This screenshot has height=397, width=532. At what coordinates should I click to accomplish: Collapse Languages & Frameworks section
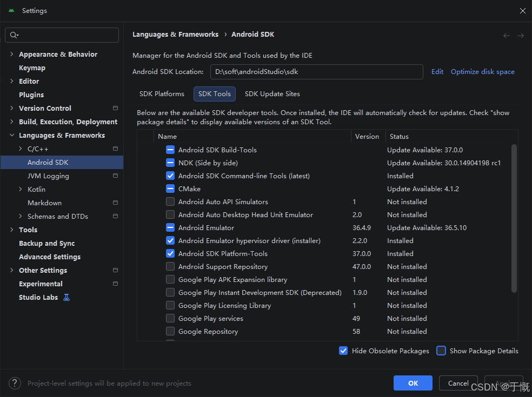coord(12,135)
